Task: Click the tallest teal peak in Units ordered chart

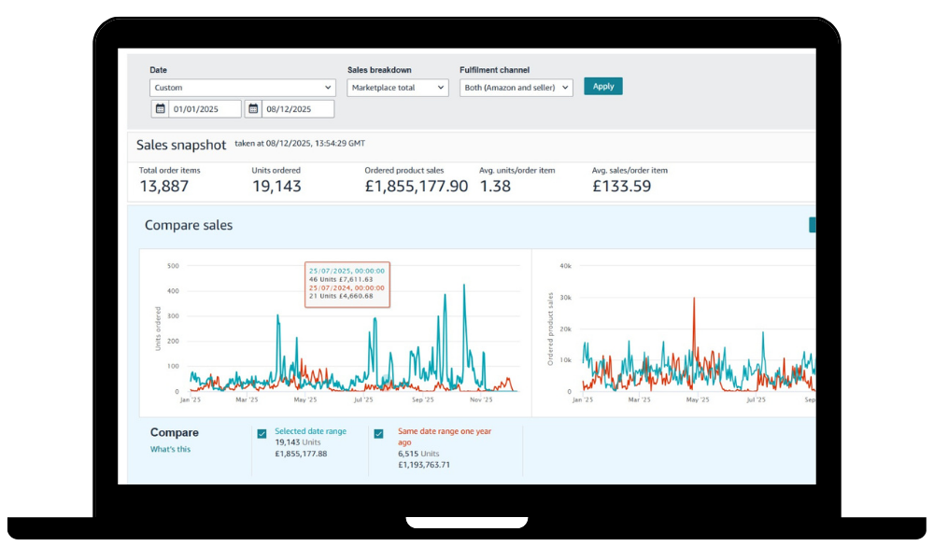Action: tap(464, 287)
